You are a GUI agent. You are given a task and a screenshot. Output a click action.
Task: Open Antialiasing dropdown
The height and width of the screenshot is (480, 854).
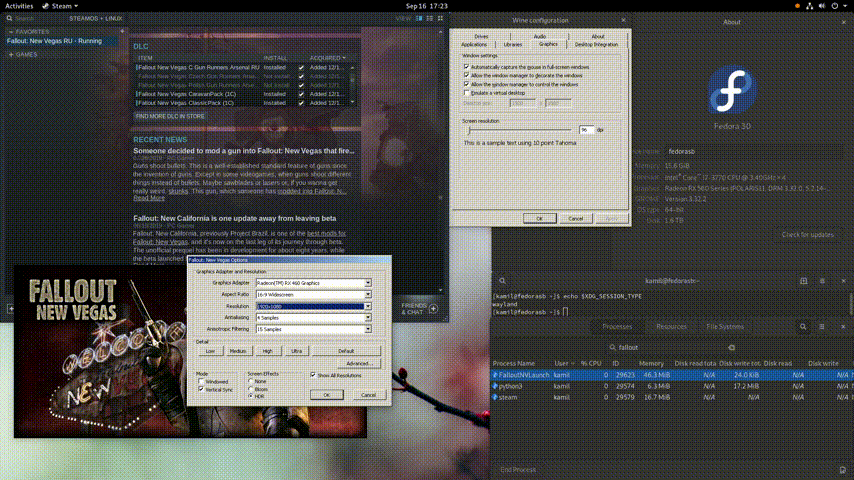(368, 318)
